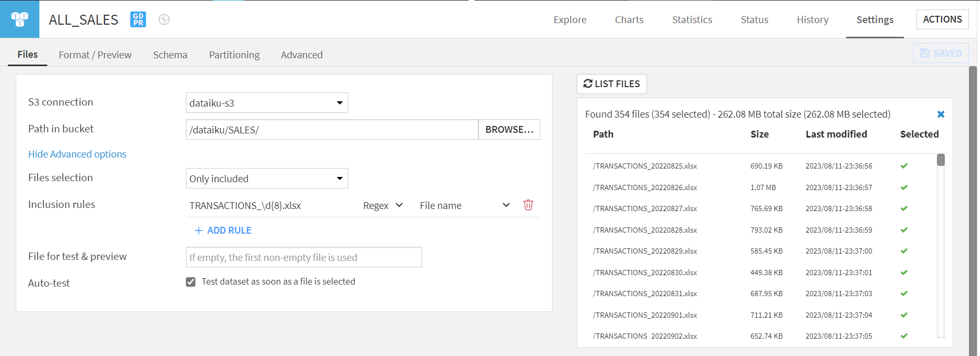Image resolution: width=980 pixels, height=356 pixels.
Task: Click file /TRANSACTIONS_20220826.xlsx
Action: click(x=645, y=187)
